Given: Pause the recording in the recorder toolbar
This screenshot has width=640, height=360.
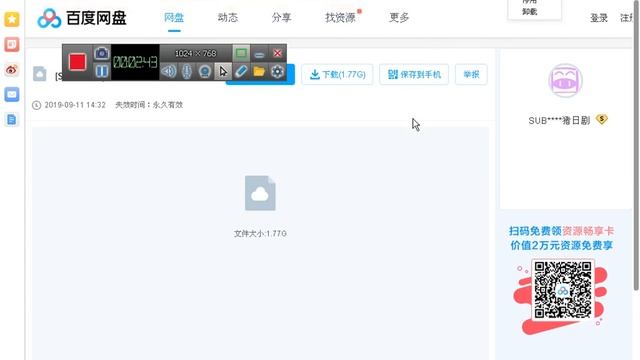Looking at the screenshot, I should point(102,71).
